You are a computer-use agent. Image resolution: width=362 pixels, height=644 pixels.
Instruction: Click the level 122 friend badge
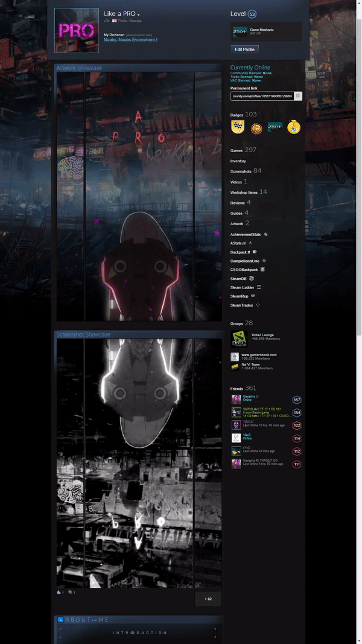[x=297, y=426]
